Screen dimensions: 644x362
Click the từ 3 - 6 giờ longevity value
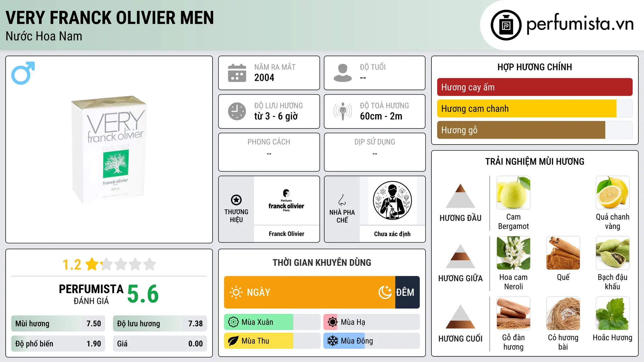pos(276,116)
